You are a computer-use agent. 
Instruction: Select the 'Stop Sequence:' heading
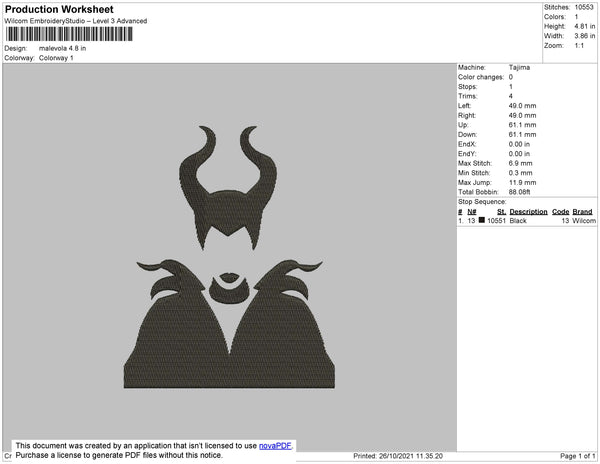click(x=482, y=202)
